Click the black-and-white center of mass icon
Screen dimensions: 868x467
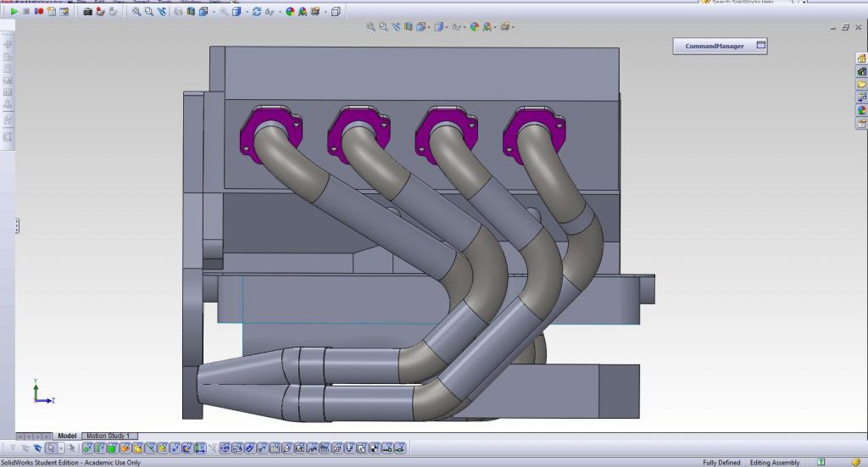[375, 448]
